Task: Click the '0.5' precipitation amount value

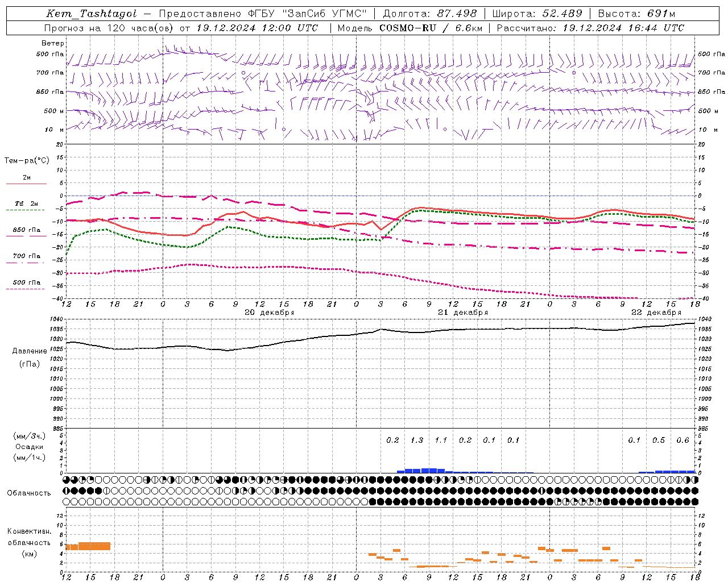Action: point(659,440)
